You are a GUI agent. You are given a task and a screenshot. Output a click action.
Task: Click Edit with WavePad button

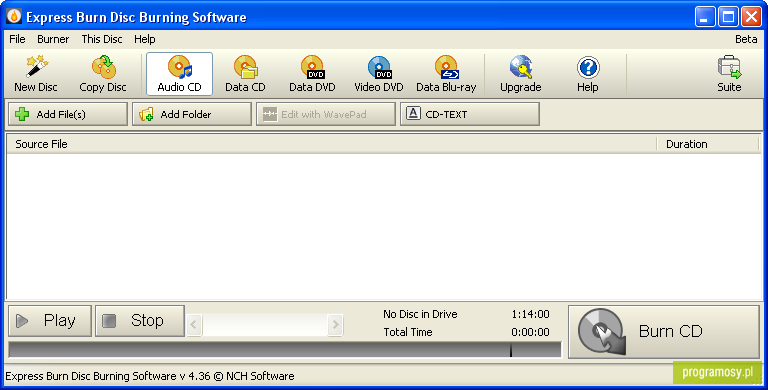pyautogui.click(x=326, y=114)
